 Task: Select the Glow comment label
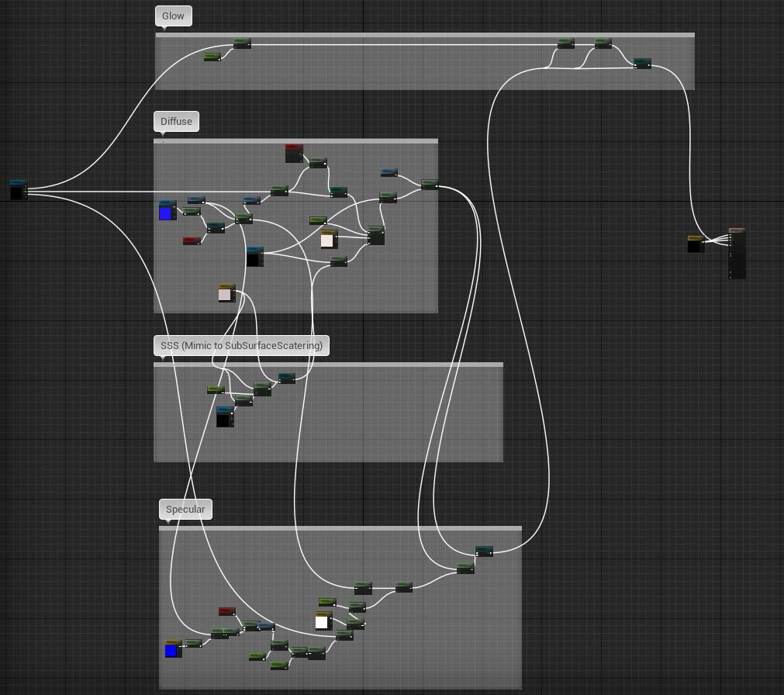pos(173,16)
